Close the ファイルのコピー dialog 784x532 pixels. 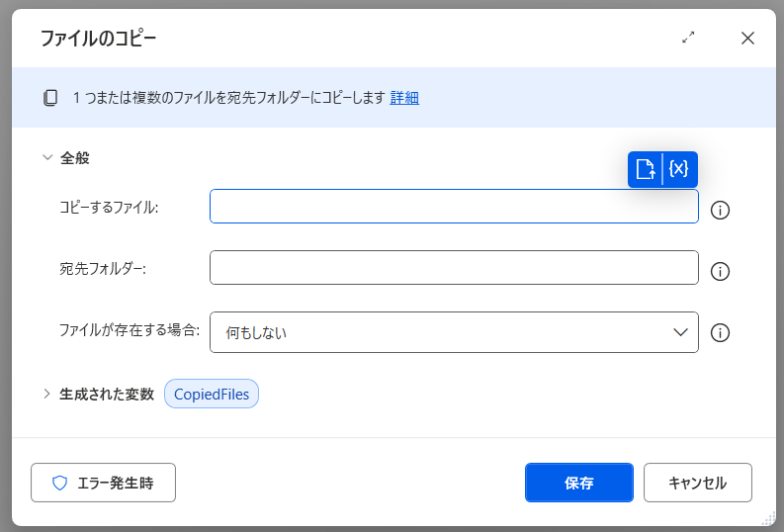coord(747,38)
